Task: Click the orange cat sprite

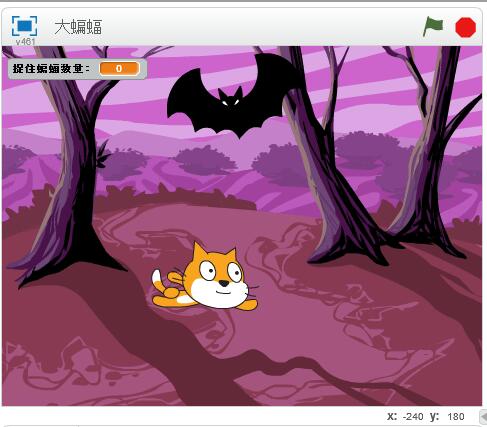Action: click(x=205, y=277)
